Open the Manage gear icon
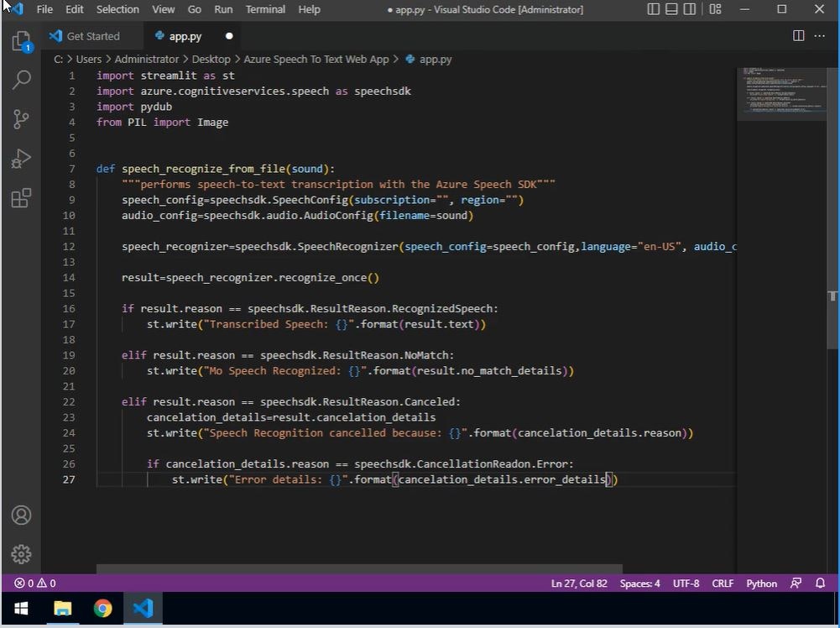The height and width of the screenshot is (628, 840). (21, 554)
